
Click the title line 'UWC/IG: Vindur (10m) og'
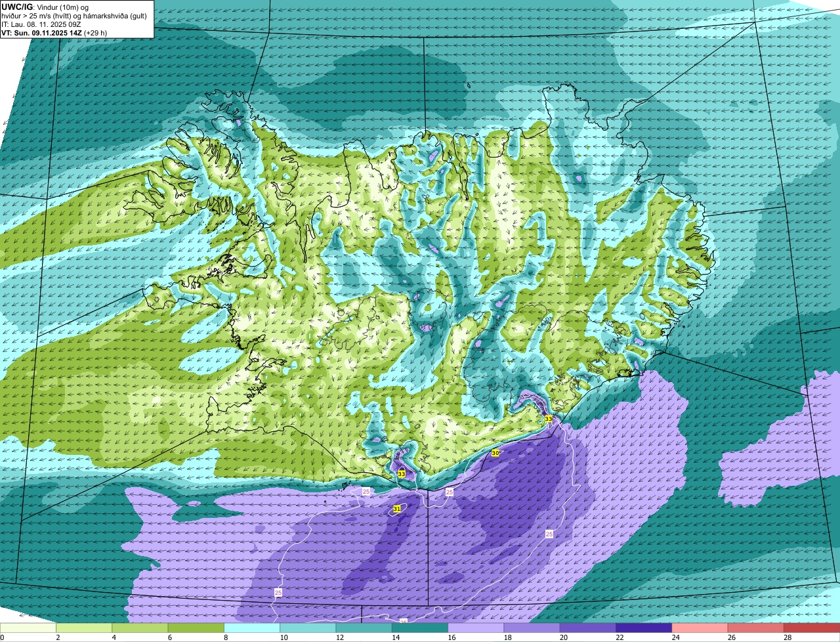pos(45,7)
